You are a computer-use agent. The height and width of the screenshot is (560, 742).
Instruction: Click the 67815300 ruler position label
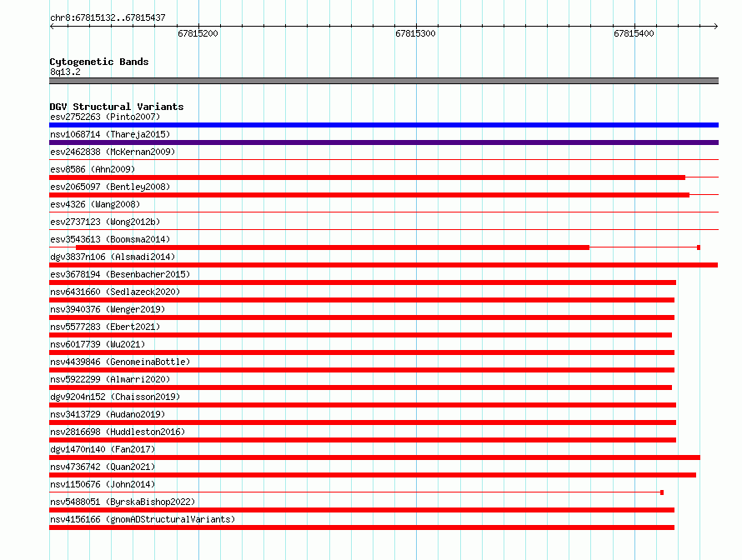tap(415, 33)
